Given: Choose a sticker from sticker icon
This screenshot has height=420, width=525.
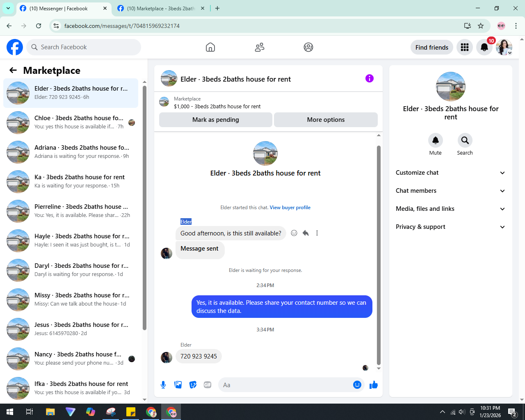Looking at the screenshot, I should pos(193,385).
